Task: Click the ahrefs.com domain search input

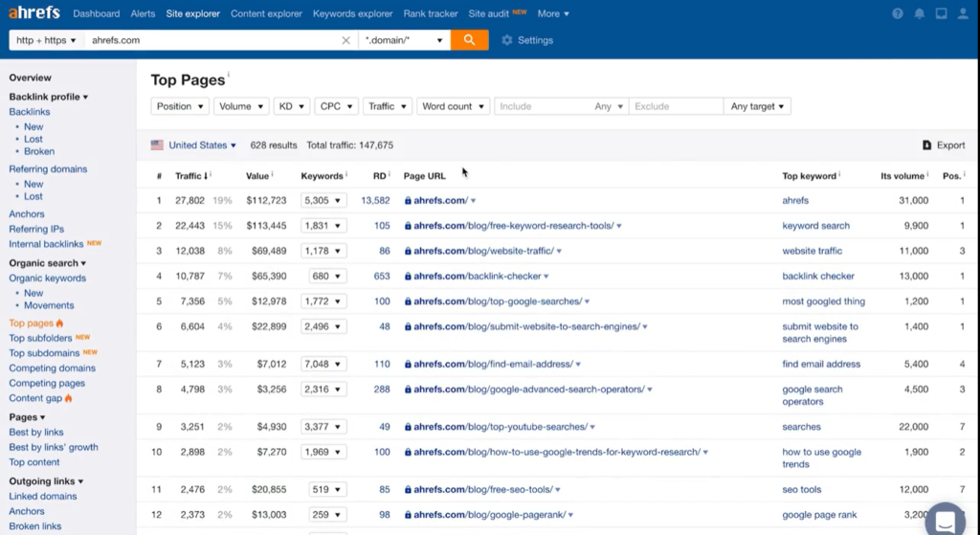Action: [x=212, y=40]
